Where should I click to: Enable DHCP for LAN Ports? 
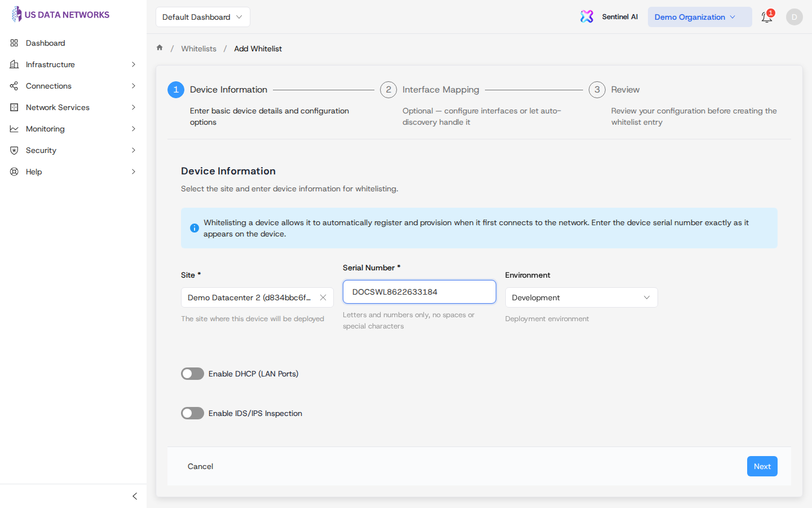pos(192,374)
